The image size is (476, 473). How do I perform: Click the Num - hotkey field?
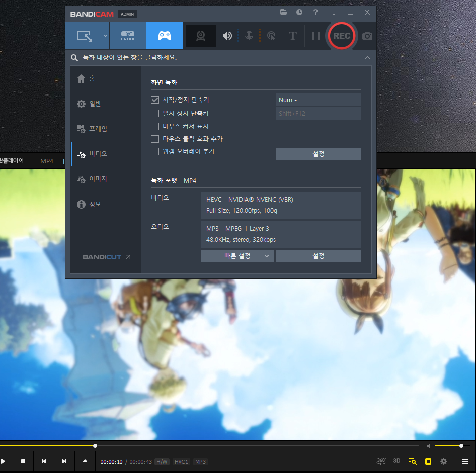point(319,100)
